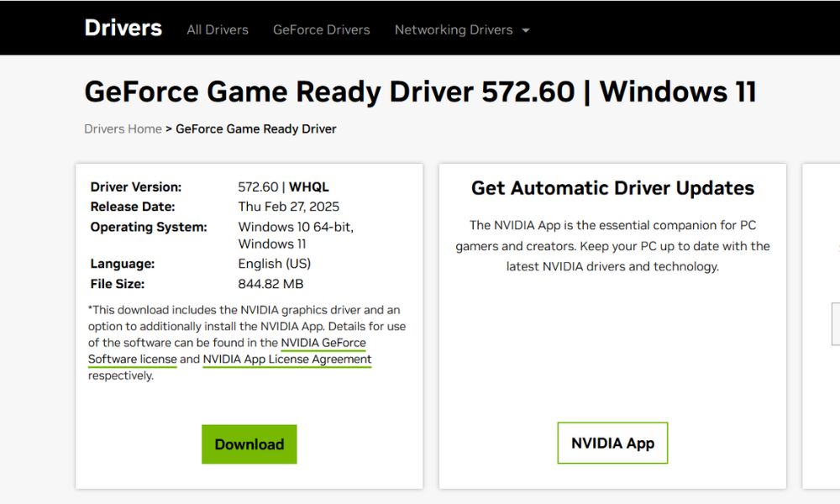Open the GeForce Drivers menu item

tap(321, 29)
